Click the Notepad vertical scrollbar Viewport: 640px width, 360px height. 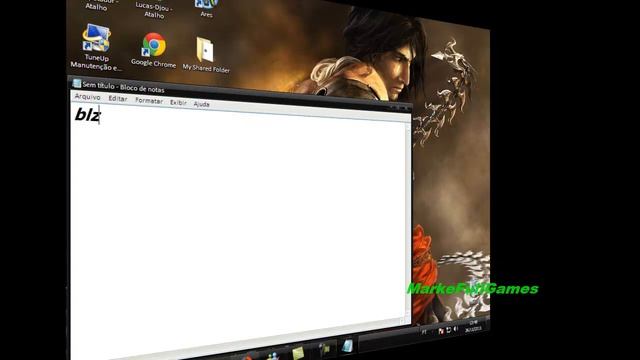click(408, 220)
